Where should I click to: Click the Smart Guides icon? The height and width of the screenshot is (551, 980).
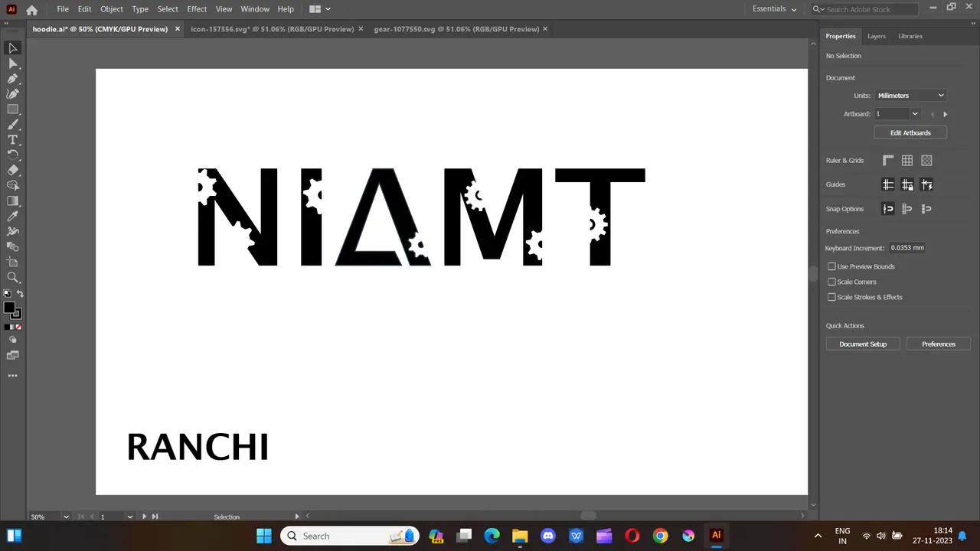(926, 184)
